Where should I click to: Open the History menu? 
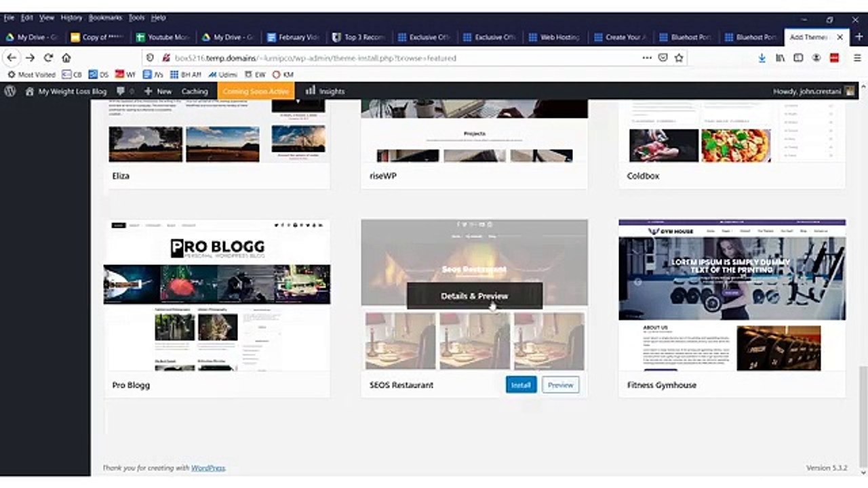[x=71, y=18]
